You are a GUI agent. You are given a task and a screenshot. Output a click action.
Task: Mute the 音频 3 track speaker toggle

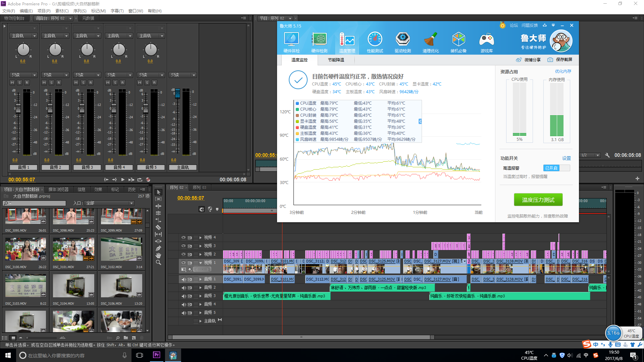(x=183, y=296)
